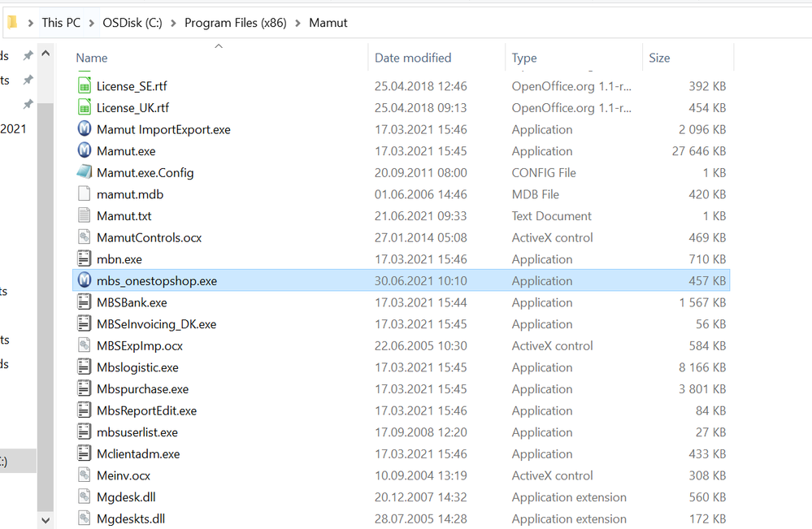Click the Mbslogistic.exe icon
The height and width of the screenshot is (529, 812).
pyautogui.click(x=85, y=367)
